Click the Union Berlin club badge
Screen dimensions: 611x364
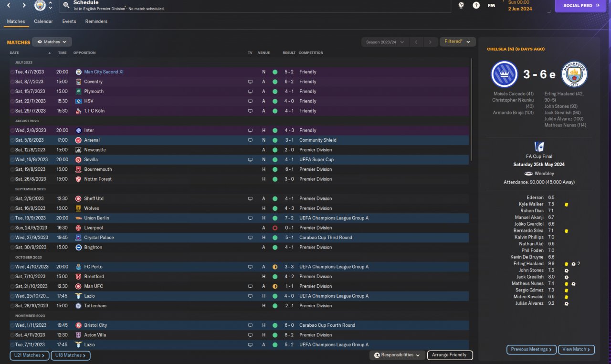click(x=79, y=218)
